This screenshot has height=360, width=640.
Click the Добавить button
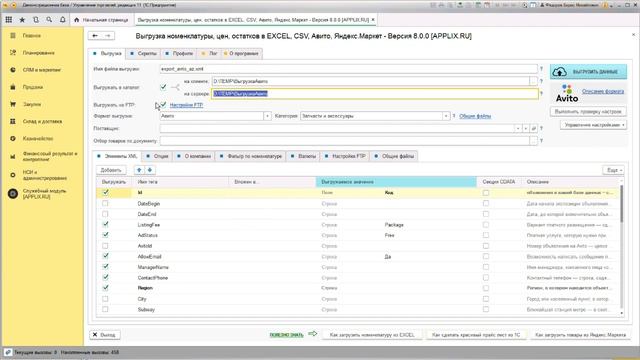tap(111, 170)
